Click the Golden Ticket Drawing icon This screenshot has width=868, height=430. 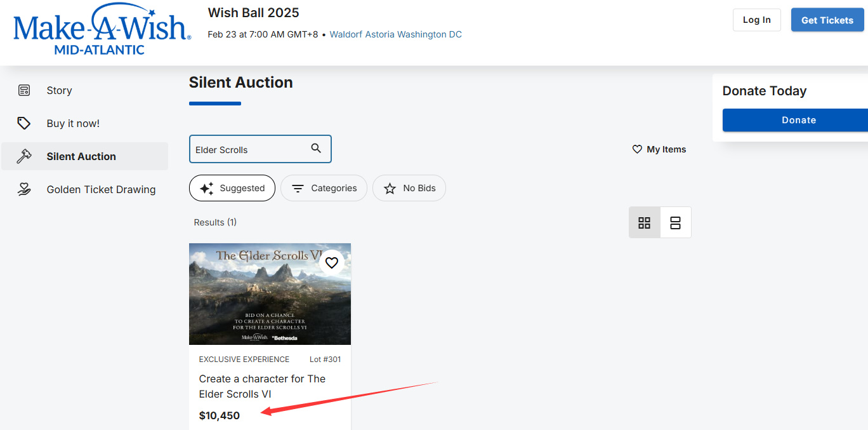click(x=24, y=189)
